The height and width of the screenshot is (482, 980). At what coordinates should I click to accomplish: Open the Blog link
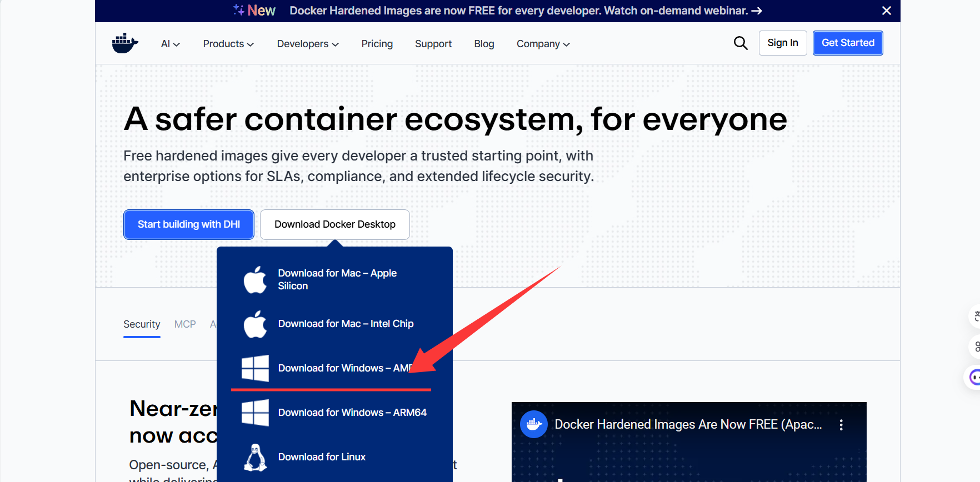484,44
